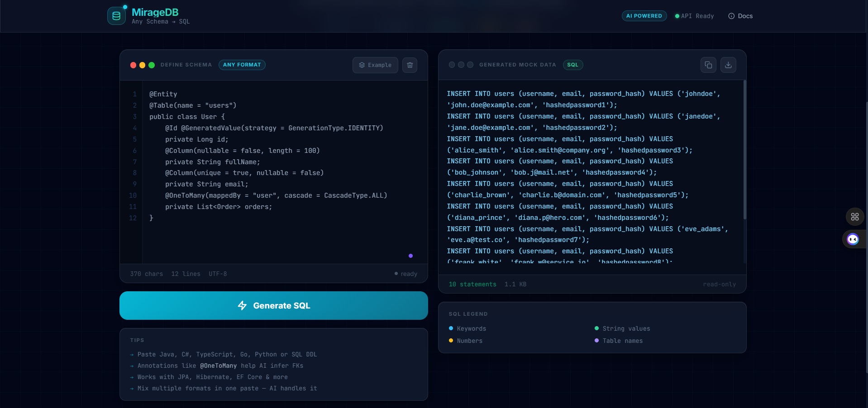Click the info icon beside Docs

tap(731, 16)
